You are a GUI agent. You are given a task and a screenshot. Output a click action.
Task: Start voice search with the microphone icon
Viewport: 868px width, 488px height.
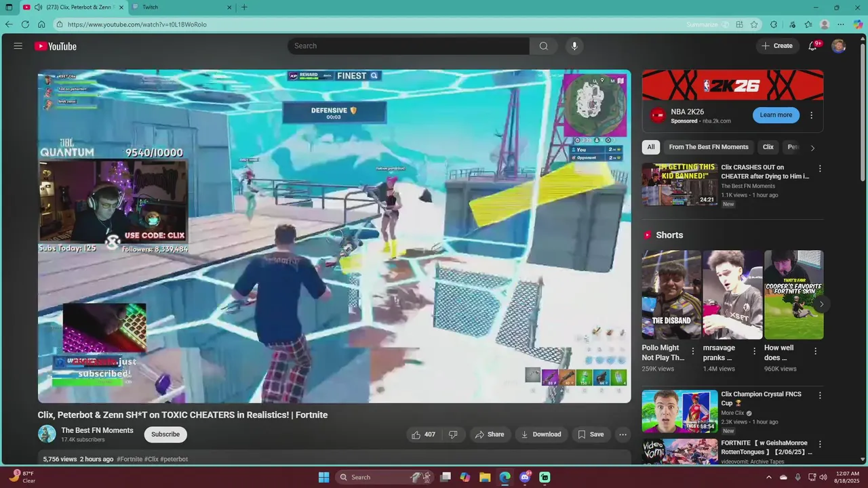[574, 46]
